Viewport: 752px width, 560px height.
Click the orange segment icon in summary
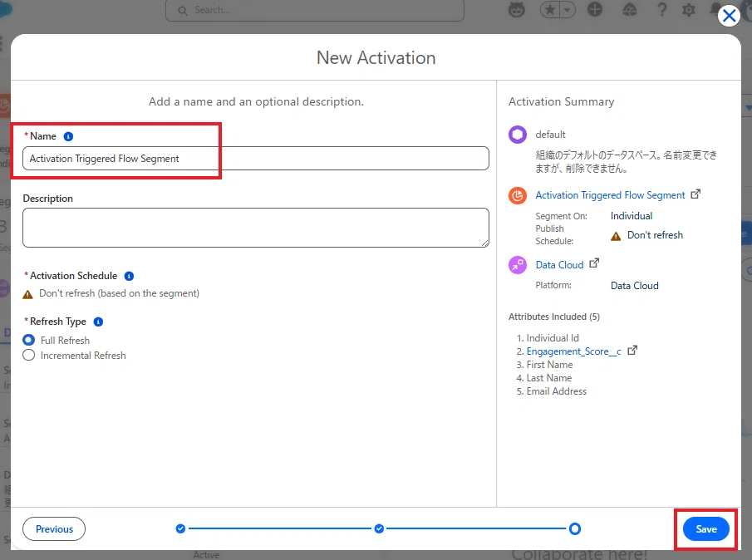pos(518,195)
